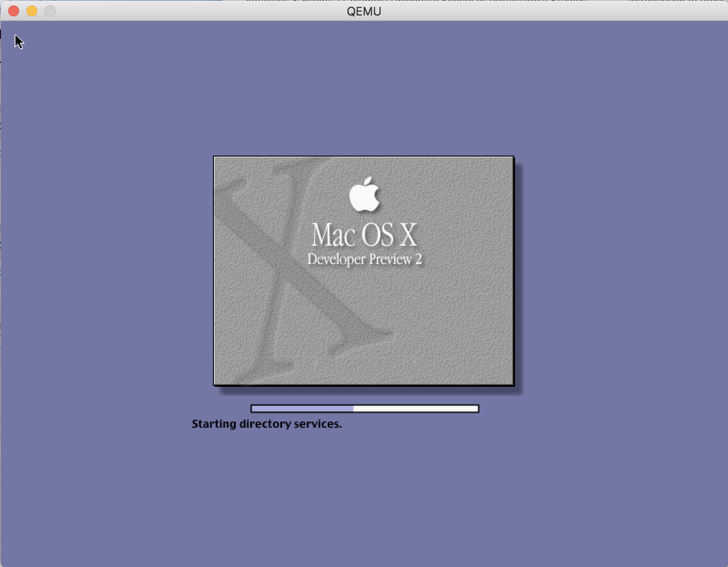Click the purple desktop background area
This screenshot has height=567, width=728.
coord(136,501)
